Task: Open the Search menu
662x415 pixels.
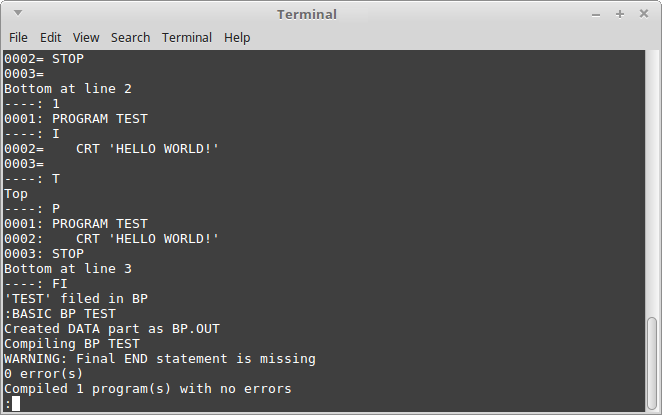Action: point(130,38)
